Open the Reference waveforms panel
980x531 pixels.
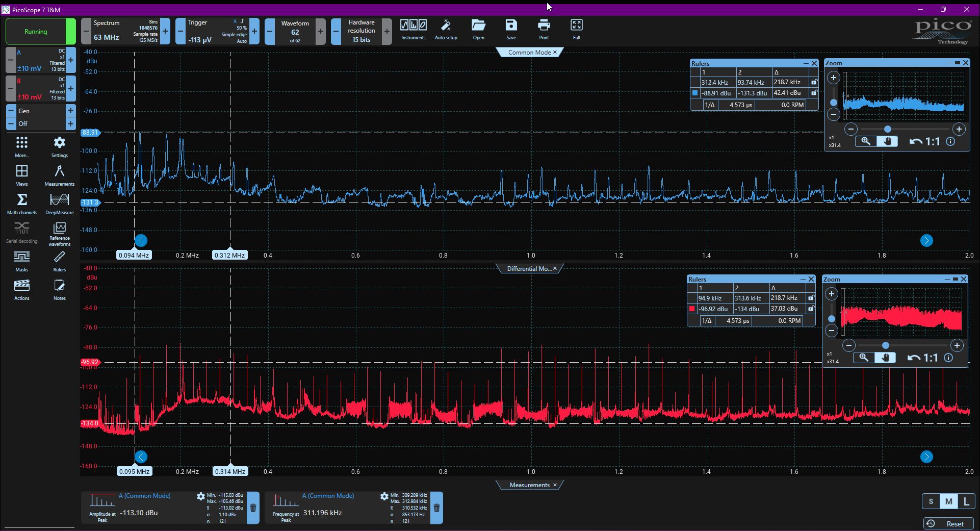click(60, 234)
